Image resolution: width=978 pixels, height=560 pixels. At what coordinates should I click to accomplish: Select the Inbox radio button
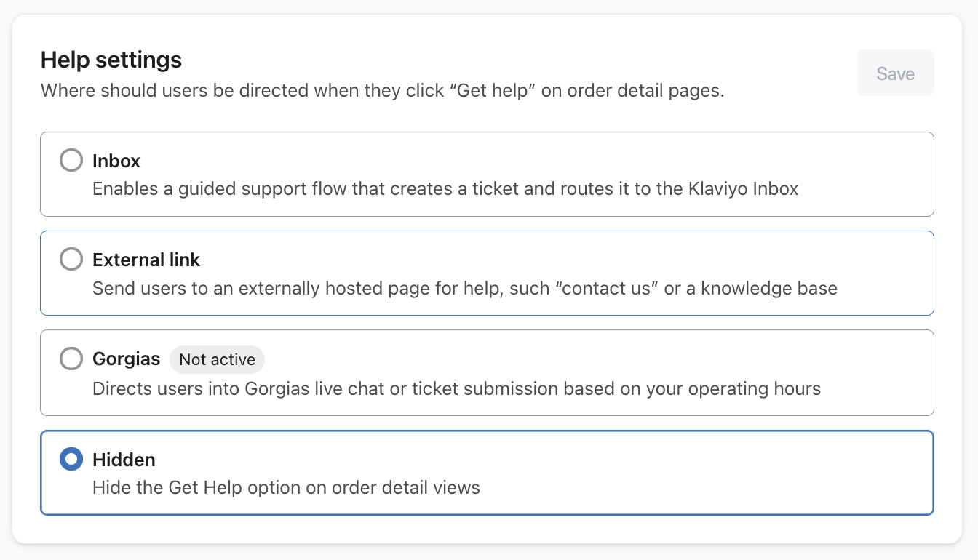click(x=71, y=160)
